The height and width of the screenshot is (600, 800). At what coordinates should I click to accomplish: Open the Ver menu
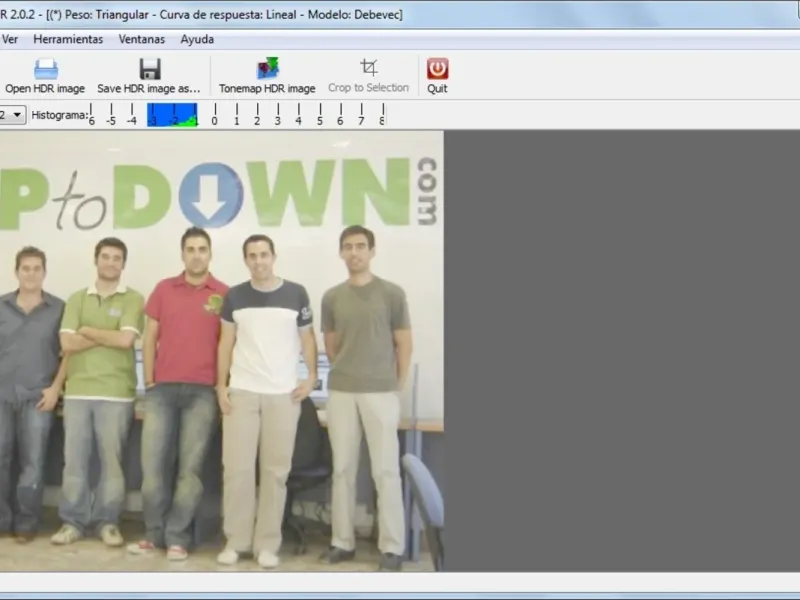coord(9,39)
